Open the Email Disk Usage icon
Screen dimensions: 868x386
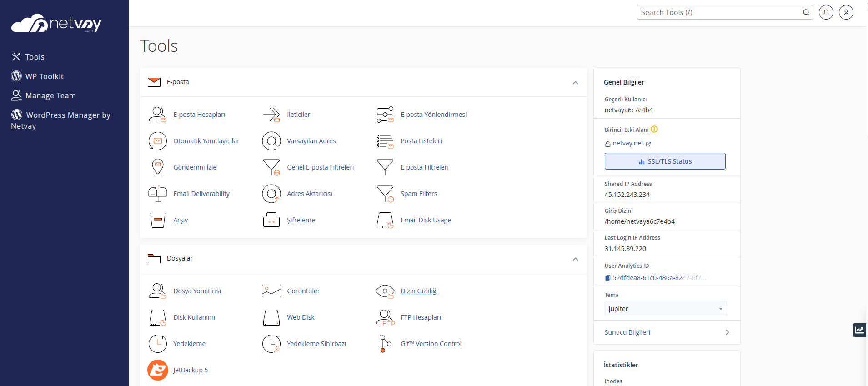pyautogui.click(x=385, y=220)
